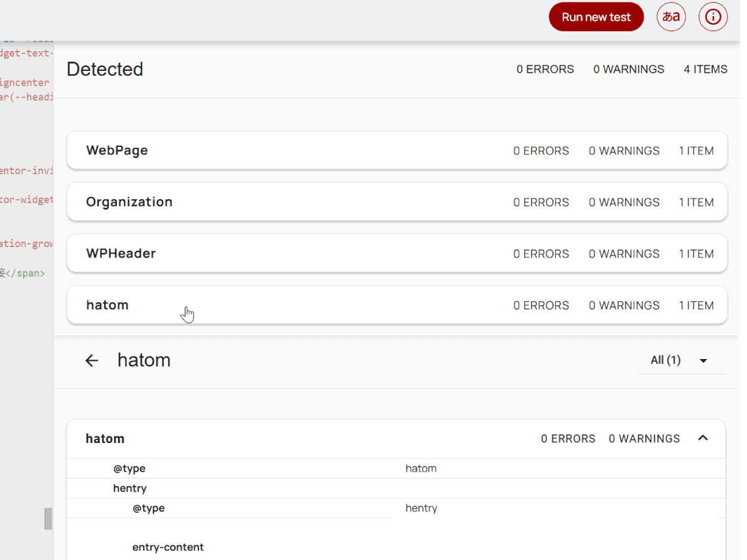
Task: Open the hatom detected item card
Action: [397, 305]
